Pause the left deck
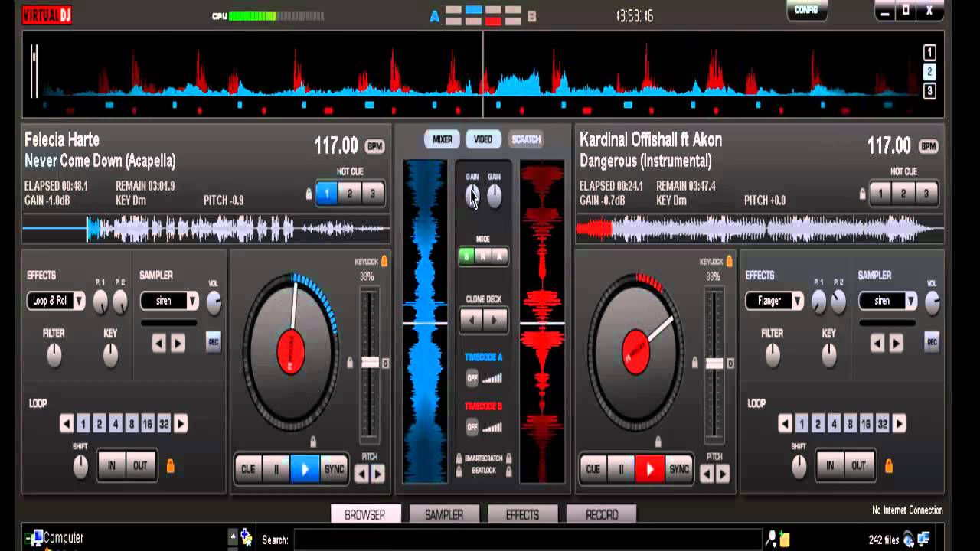 tap(276, 469)
